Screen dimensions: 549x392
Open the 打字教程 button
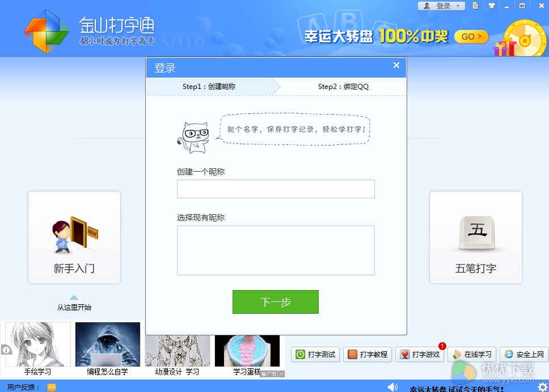click(x=368, y=354)
